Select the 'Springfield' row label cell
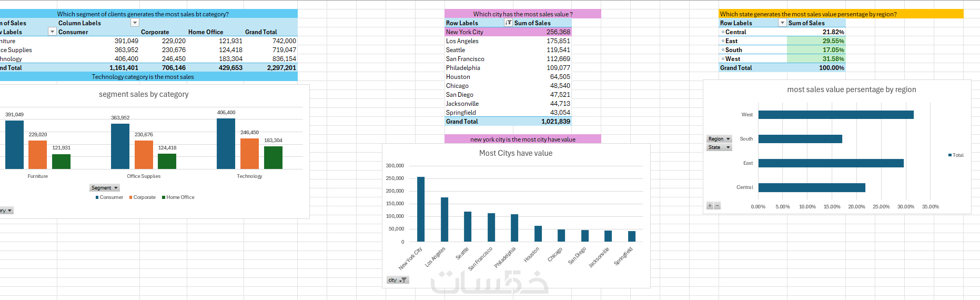 [x=478, y=113]
